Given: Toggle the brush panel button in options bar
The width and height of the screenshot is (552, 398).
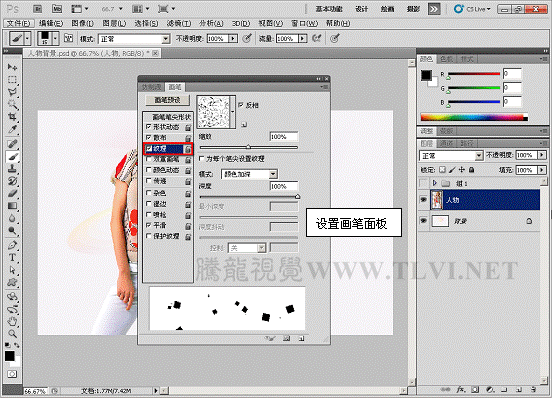Looking at the screenshot, I should click(68, 38).
